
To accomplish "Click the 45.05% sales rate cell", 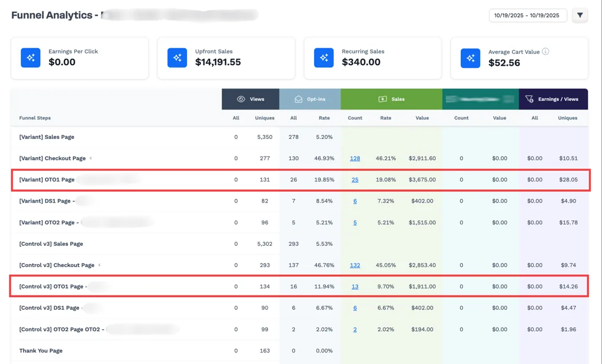I will point(385,265).
